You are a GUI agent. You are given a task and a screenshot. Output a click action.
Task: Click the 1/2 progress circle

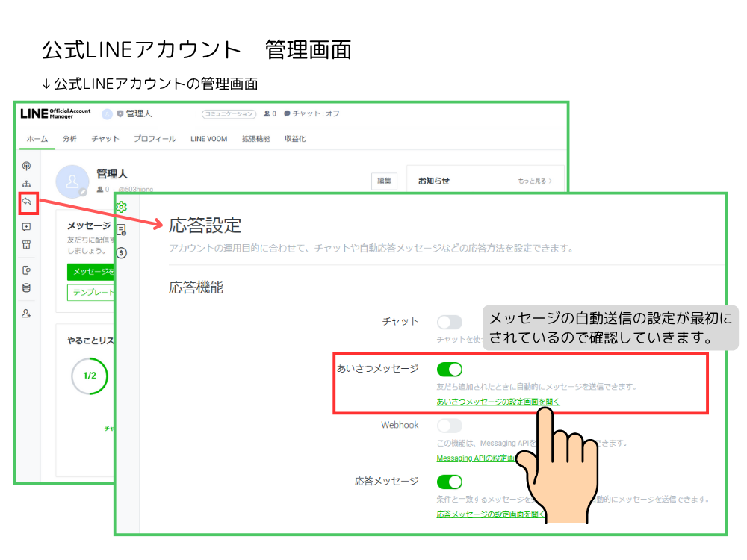(90, 376)
